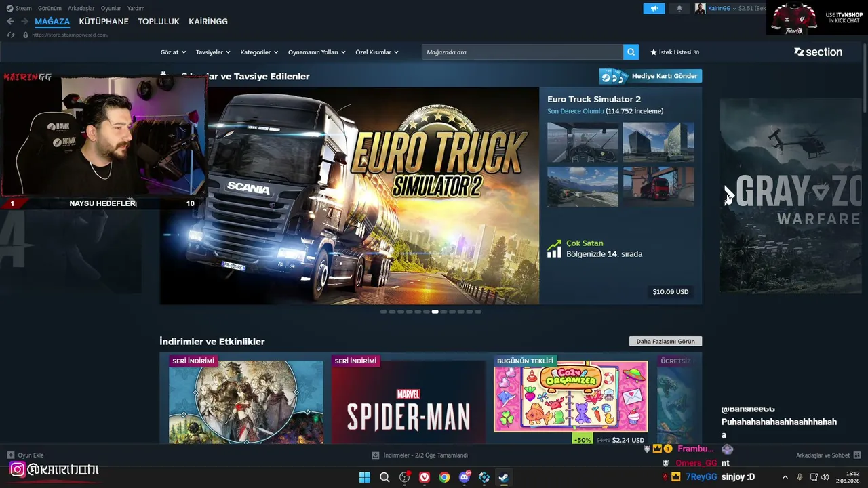The image size is (868, 488).
Task: Select the first carousel page dot
Action: [383, 312]
